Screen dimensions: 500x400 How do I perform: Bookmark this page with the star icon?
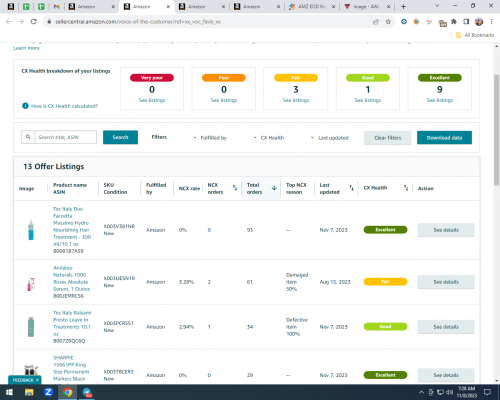tap(388, 22)
